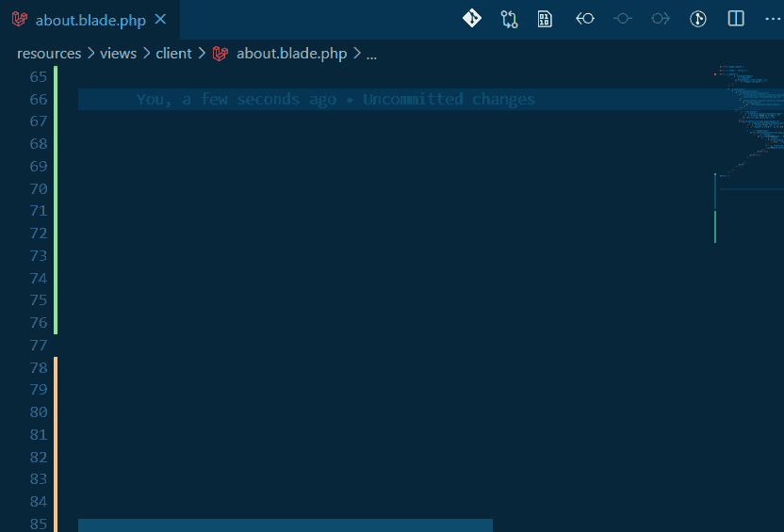Open previous revision of file
784x532 pixels.
click(x=584, y=19)
